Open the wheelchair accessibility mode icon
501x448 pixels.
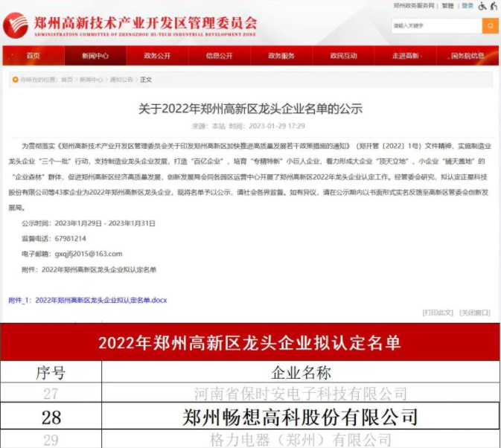[482, 6]
